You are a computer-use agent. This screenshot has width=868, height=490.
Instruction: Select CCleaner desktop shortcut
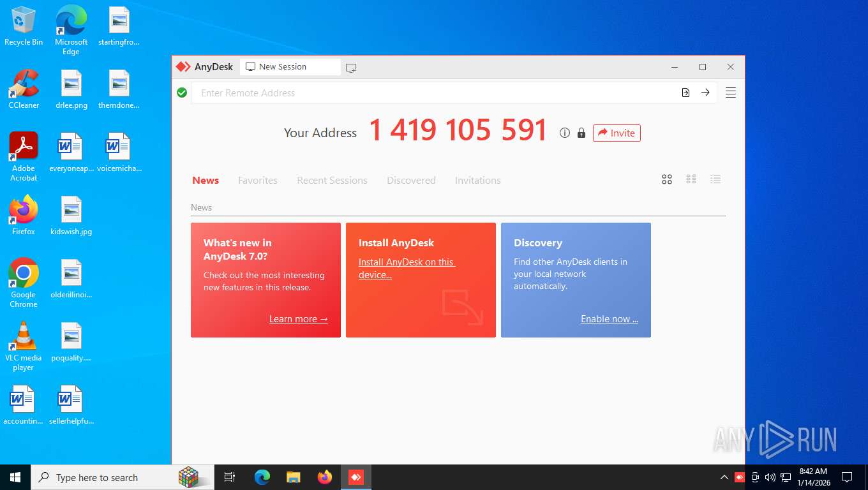pyautogui.click(x=24, y=89)
